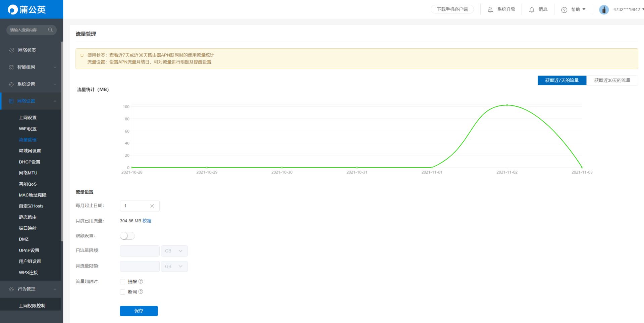Click the system upgrade icon
The width and height of the screenshot is (644, 323).
tap(490, 10)
